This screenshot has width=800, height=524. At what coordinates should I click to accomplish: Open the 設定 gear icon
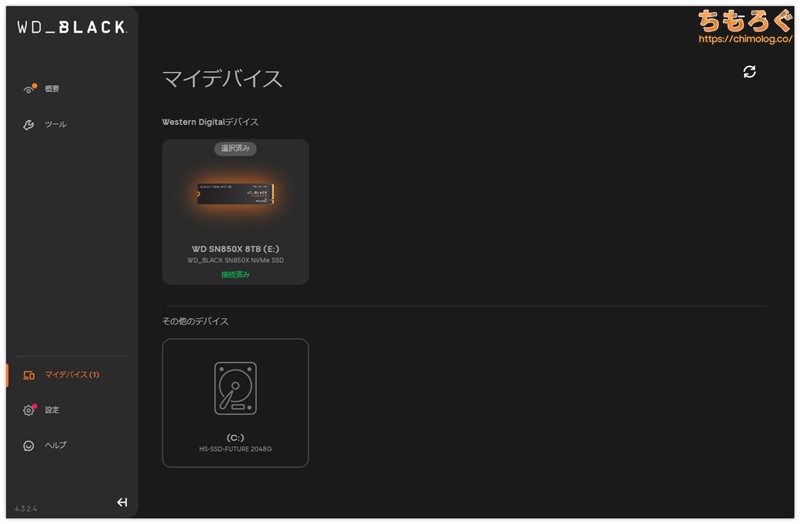pos(30,410)
